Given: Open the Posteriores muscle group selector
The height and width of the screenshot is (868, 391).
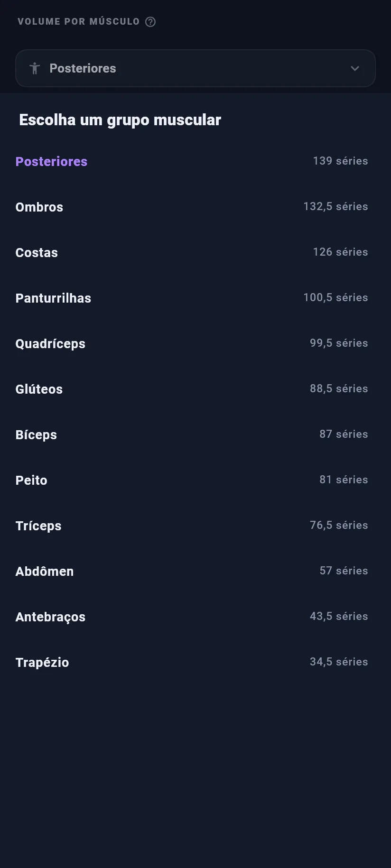Looking at the screenshot, I should click(x=195, y=68).
